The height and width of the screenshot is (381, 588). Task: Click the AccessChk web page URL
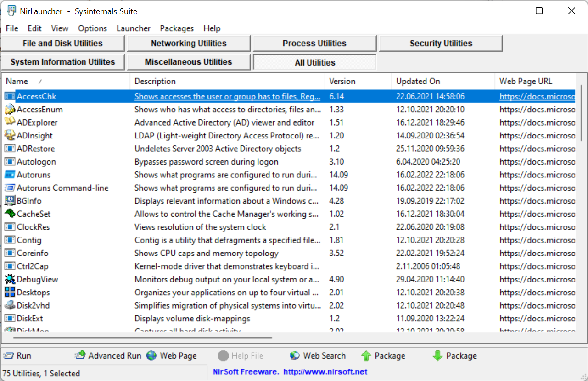click(537, 97)
